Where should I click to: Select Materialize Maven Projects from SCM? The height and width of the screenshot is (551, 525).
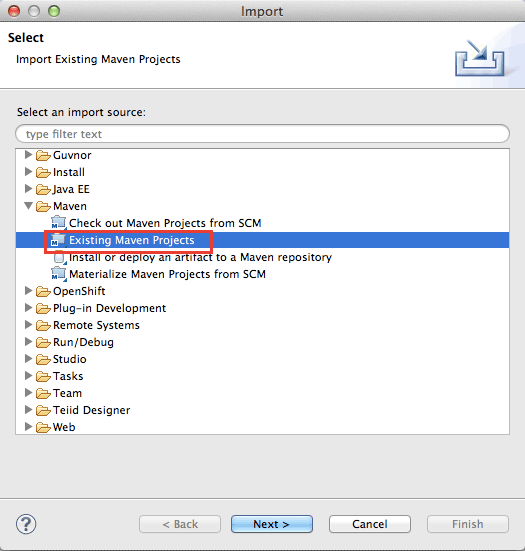pos(167,274)
